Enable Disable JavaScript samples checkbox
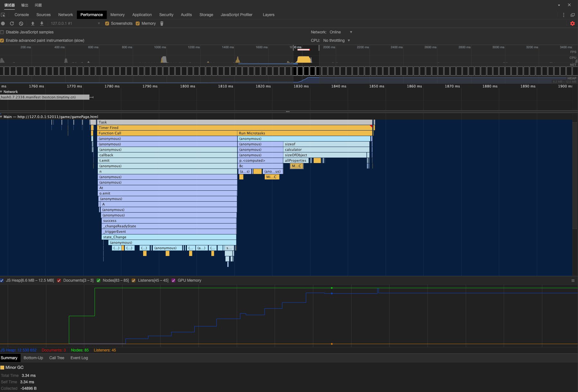578x392 pixels. [2, 32]
